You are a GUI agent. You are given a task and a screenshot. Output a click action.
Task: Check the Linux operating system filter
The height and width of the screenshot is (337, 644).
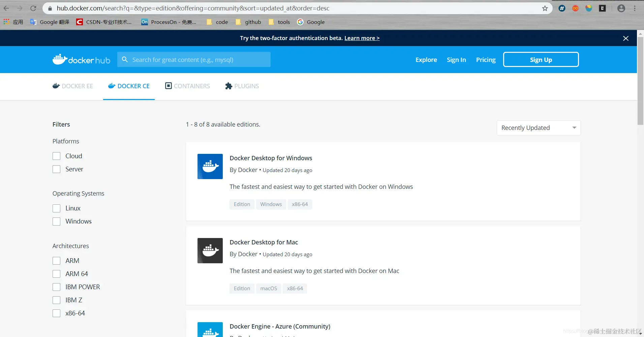(56, 208)
